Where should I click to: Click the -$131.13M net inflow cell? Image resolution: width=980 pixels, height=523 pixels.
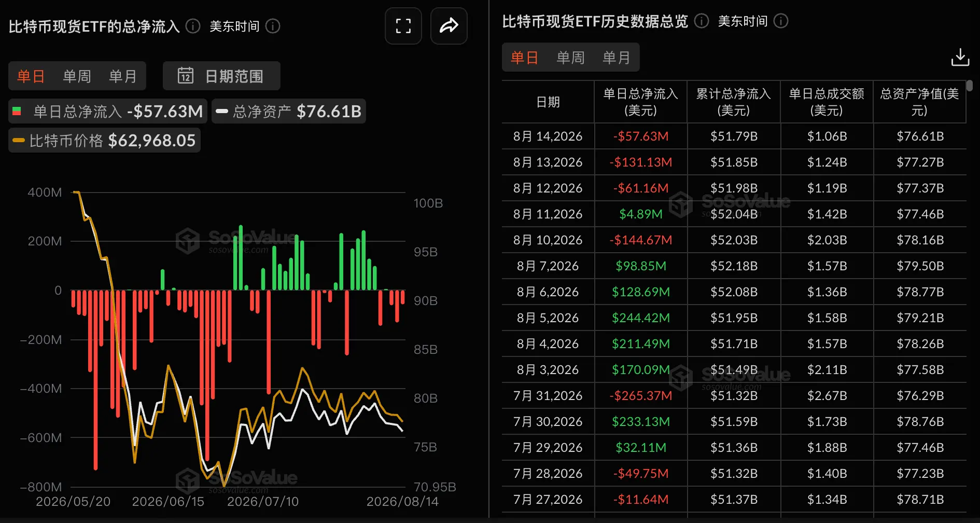pos(641,162)
